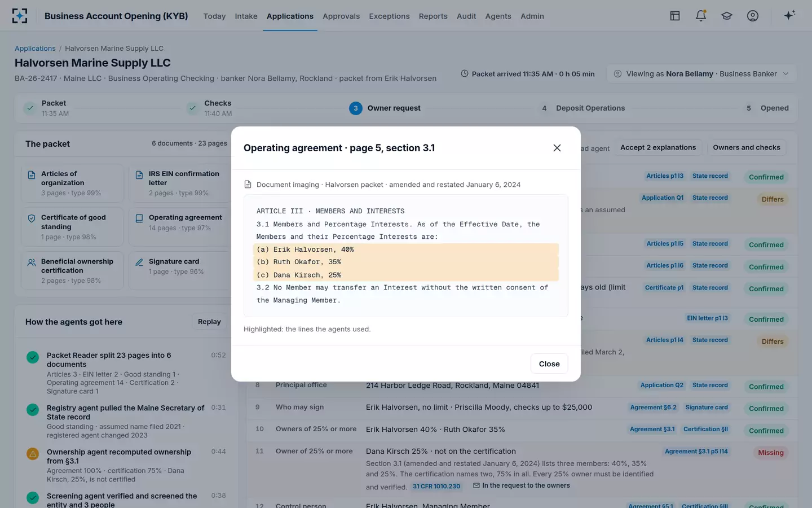
Task: Launch the sparkle AI assistant icon
Action: (x=789, y=15)
